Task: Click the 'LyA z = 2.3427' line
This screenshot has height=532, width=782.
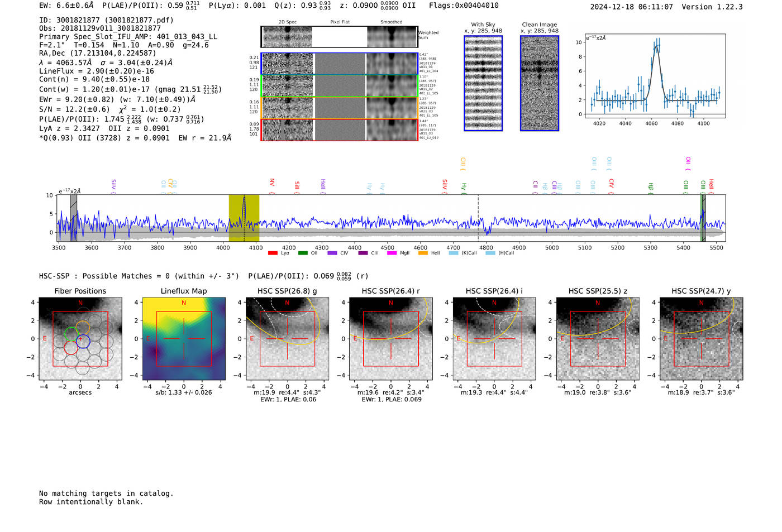Action: (x=68, y=128)
